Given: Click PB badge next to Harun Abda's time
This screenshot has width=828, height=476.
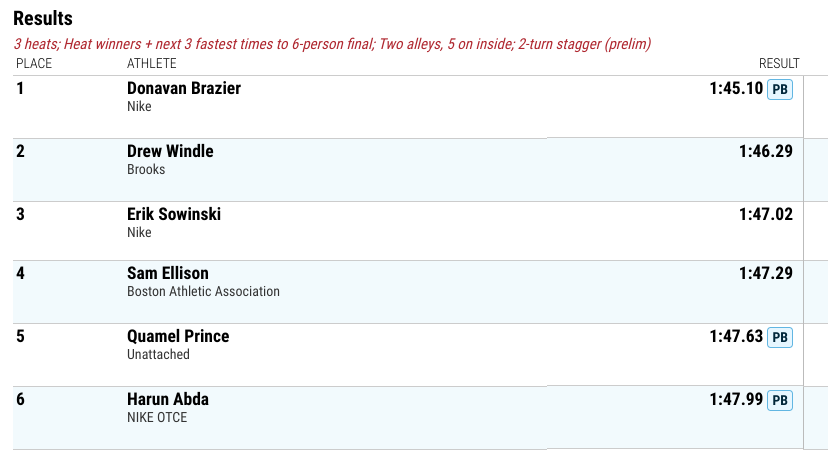Looking at the screenshot, I should click(x=779, y=400).
